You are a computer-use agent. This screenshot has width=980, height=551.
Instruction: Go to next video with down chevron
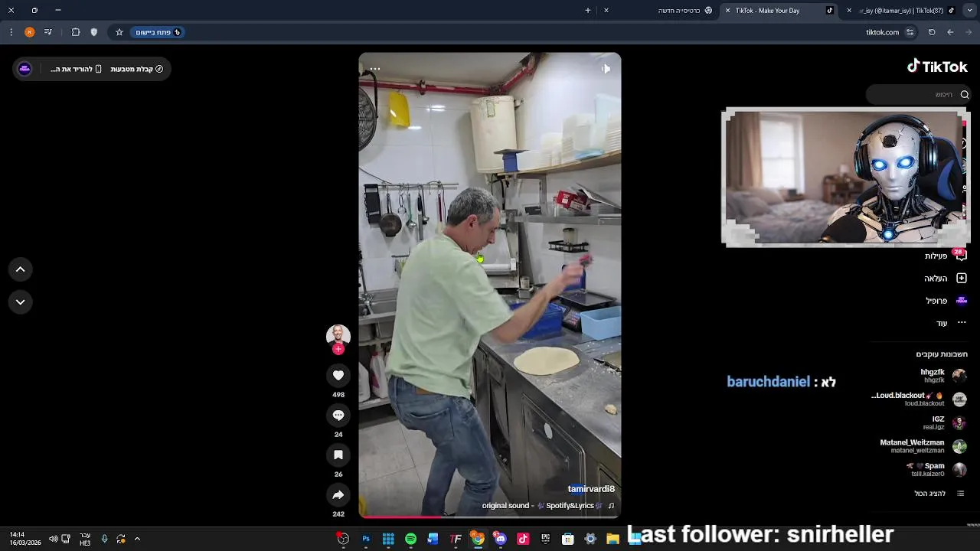coord(21,302)
